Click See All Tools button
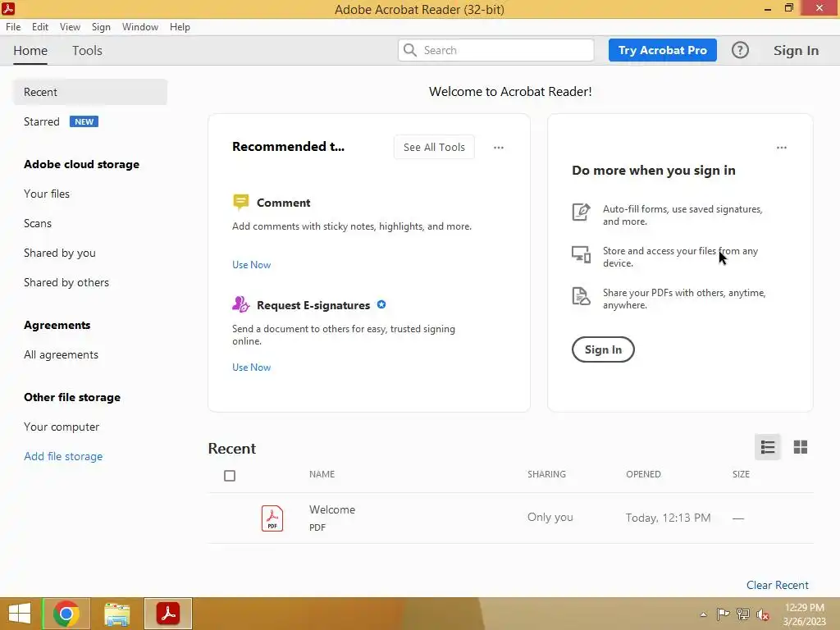840x630 pixels. point(434,147)
